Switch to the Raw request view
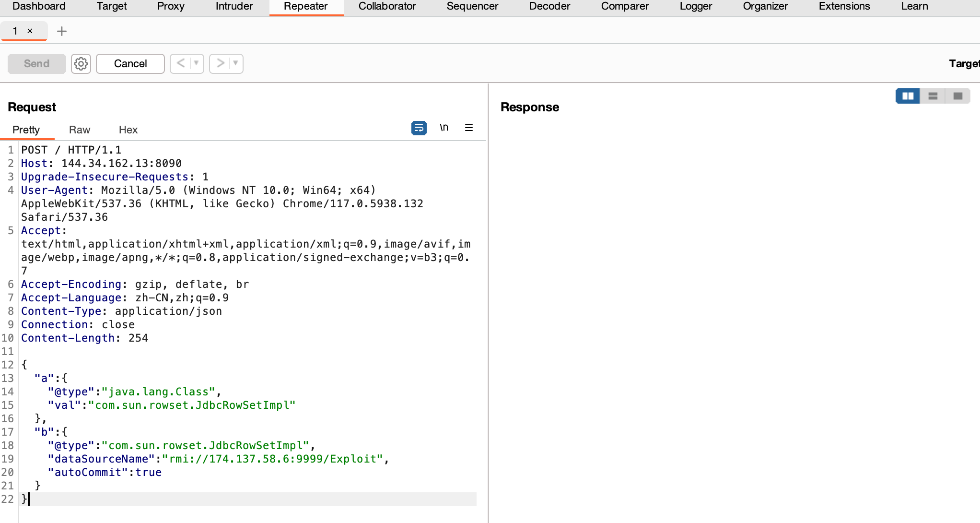Screen dimensions: 980x523 coord(79,130)
